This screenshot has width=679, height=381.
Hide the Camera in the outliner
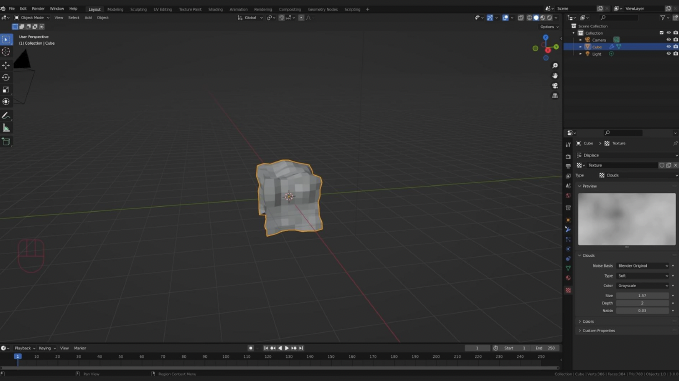(x=669, y=40)
